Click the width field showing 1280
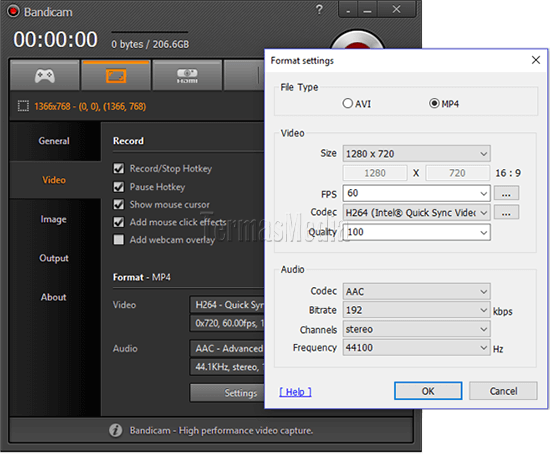Image resolution: width=550 pixels, height=454 pixels. (375, 173)
